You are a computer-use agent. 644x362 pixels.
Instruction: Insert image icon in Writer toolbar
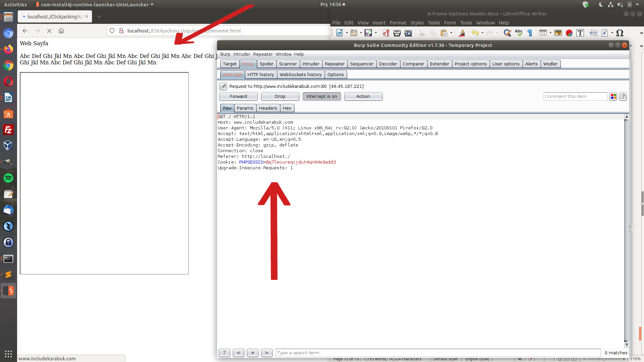click(558, 33)
